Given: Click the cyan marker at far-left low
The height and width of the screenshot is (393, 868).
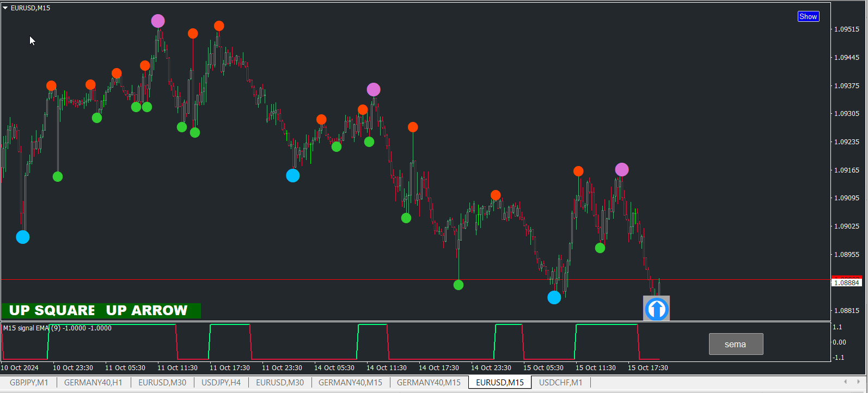Looking at the screenshot, I should [x=23, y=237].
